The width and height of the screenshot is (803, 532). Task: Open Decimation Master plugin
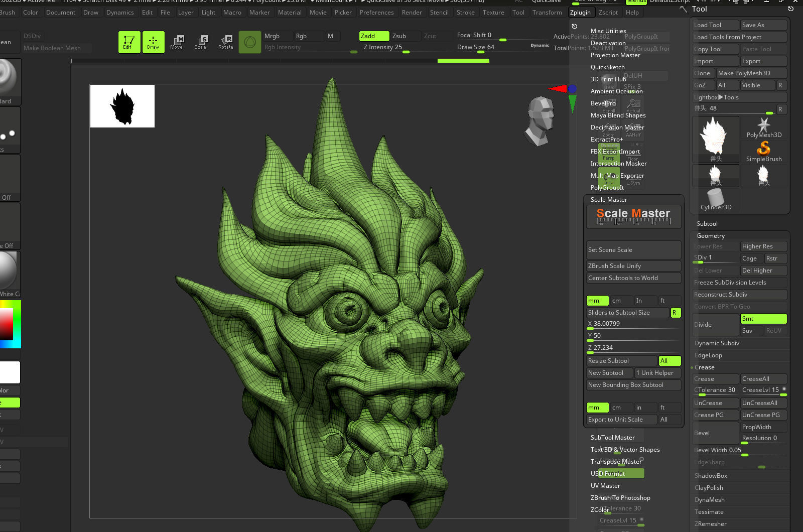(617, 127)
